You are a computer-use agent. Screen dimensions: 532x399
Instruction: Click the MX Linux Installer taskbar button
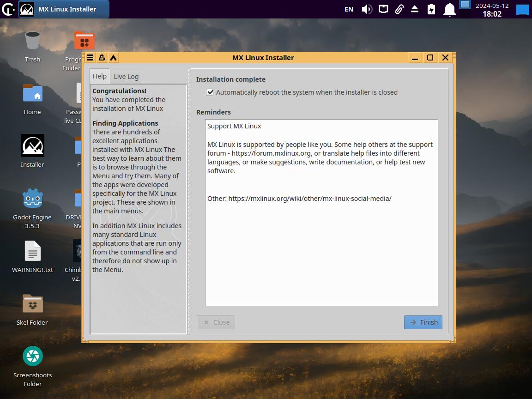(64, 9)
